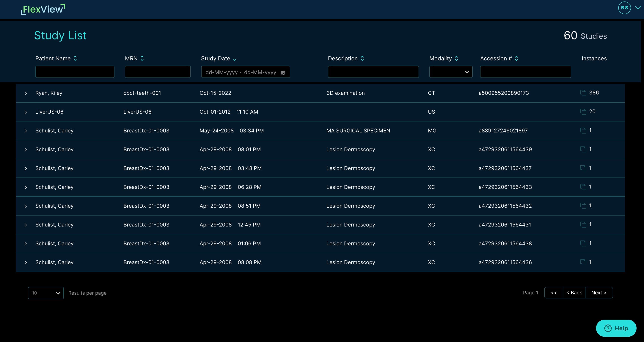
Task: Open the Help button
Action: [x=616, y=328]
